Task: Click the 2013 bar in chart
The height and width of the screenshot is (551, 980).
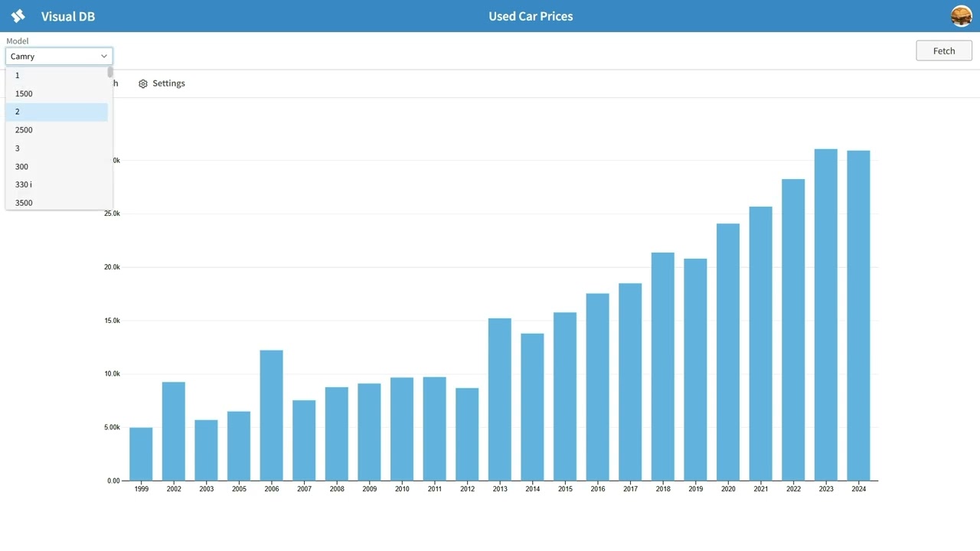Action: [500, 399]
